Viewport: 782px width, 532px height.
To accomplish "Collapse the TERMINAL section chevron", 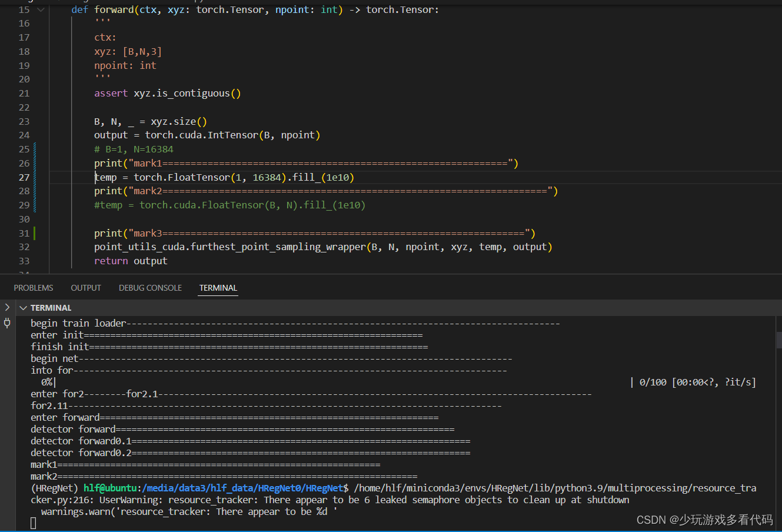I will [23, 308].
